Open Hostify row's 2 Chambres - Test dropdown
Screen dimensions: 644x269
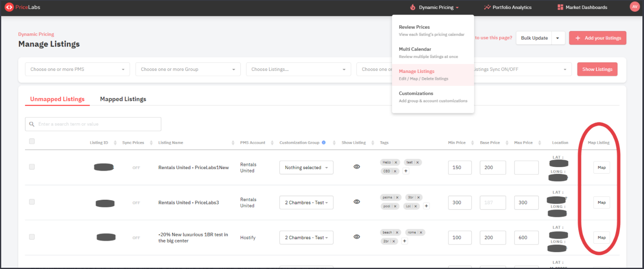(306, 238)
